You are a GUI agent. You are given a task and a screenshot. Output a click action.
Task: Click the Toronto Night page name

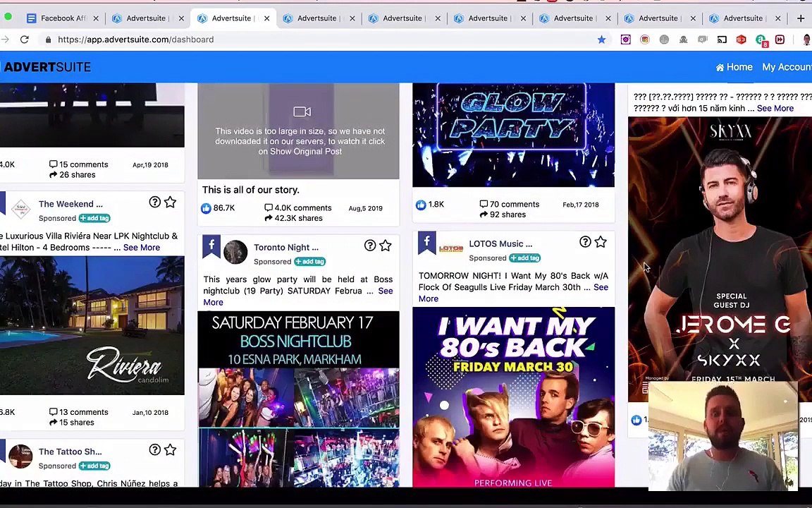coord(286,247)
